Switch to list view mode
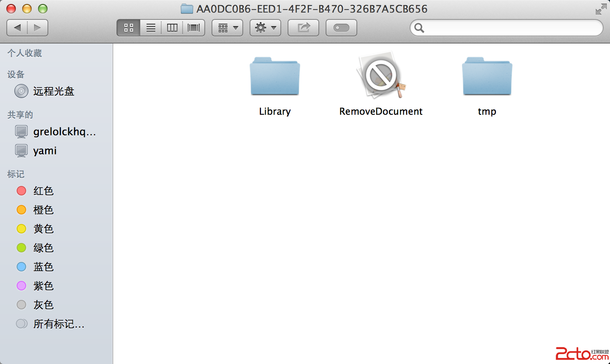This screenshot has height=364, width=610. tap(151, 28)
